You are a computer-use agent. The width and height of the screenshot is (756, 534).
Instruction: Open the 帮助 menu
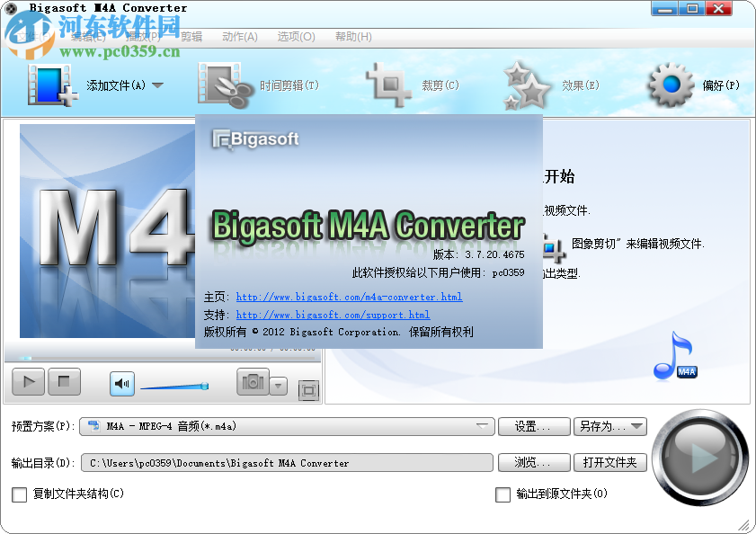[x=353, y=37]
